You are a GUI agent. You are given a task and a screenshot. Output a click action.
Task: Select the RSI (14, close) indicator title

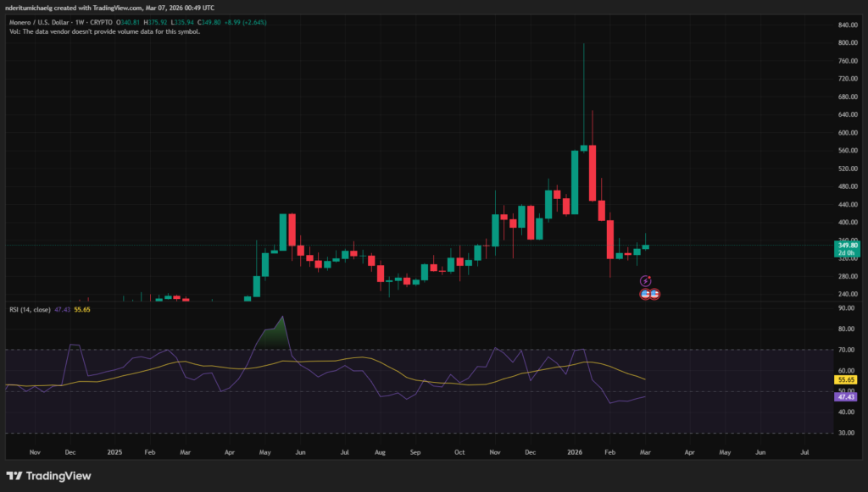pyautogui.click(x=30, y=310)
